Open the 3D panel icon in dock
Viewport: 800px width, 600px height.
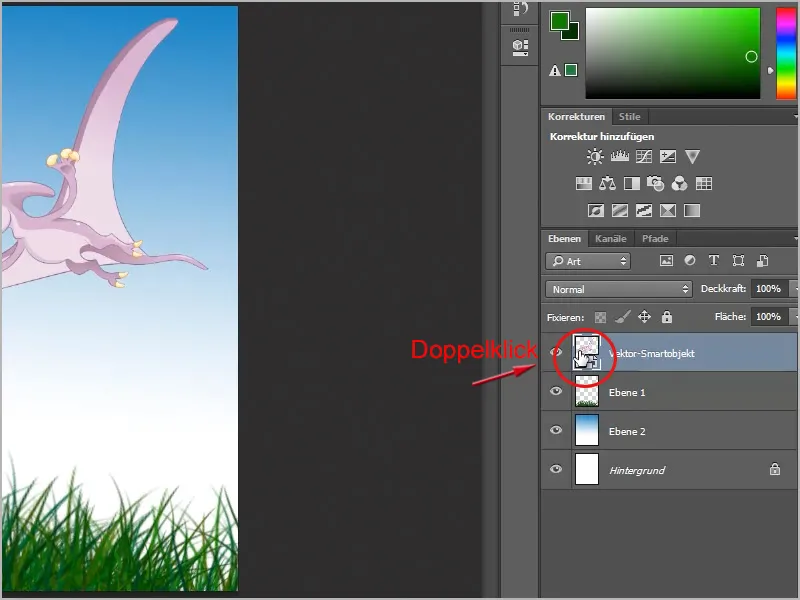(520, 47)
